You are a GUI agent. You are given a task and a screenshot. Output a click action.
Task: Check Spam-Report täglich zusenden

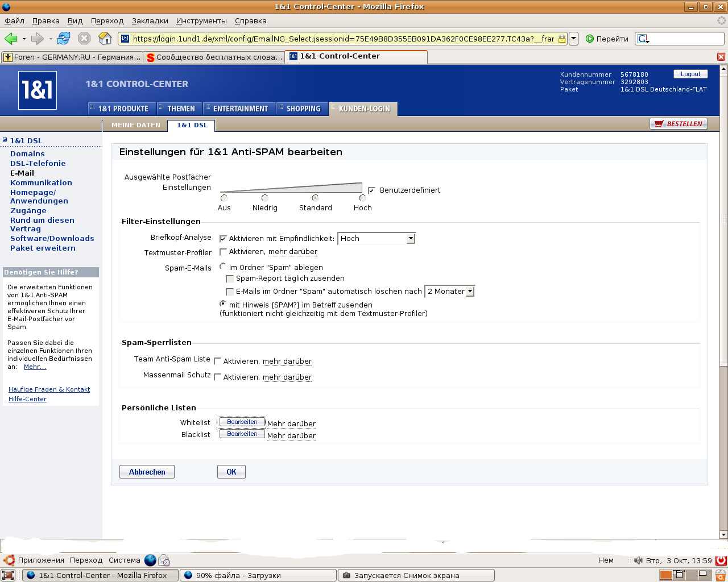[x=230, y=278]
